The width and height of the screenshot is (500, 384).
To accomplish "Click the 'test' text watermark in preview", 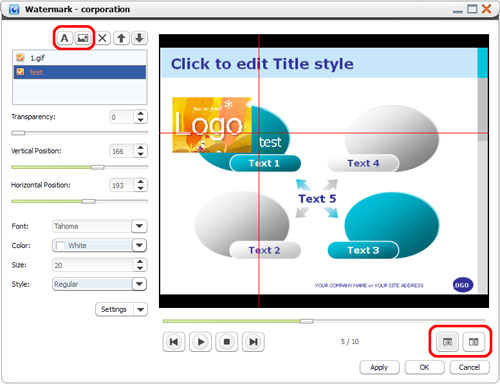I will 270,142.
